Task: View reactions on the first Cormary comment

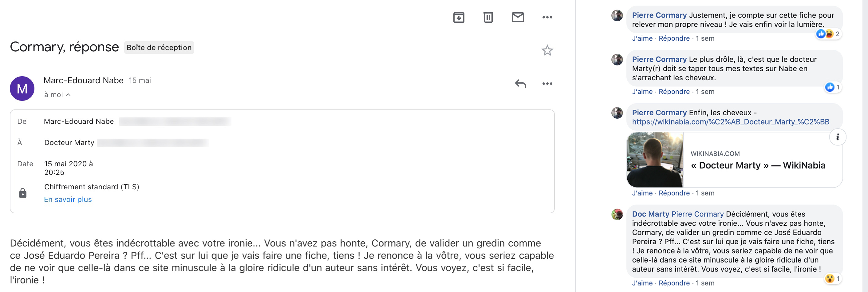Action: pos(828,34)
